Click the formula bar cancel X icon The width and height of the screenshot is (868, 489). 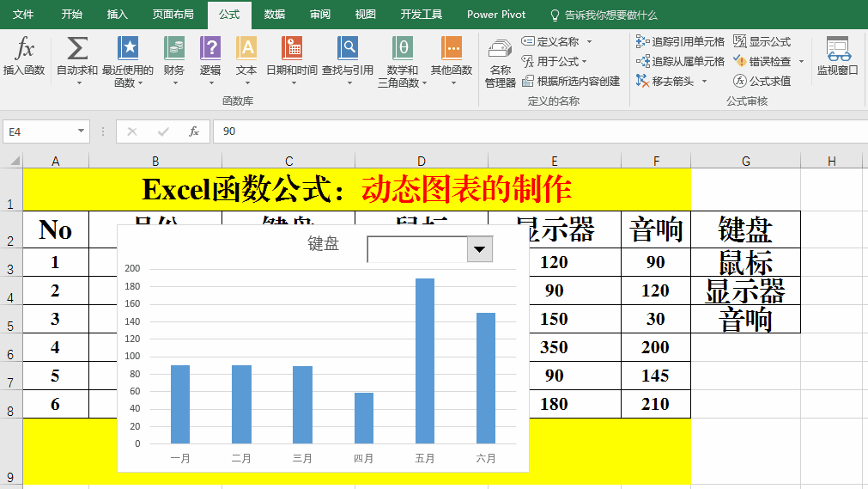131,132
